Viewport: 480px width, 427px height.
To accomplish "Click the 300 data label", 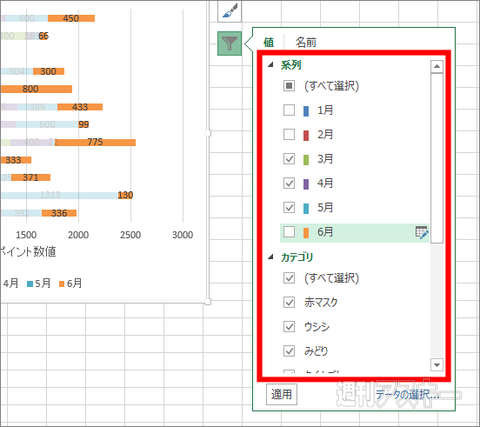I will [48, 71].
